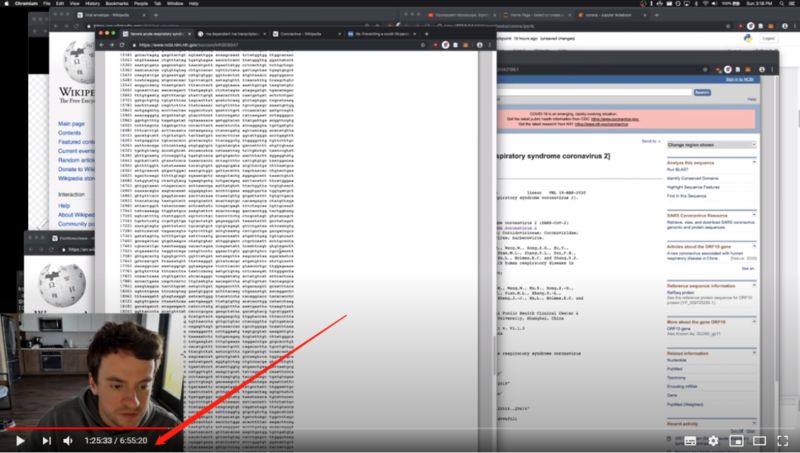Screen dimensions: 800x453
Task: Open the History menu
Action: tap(92, 4)
